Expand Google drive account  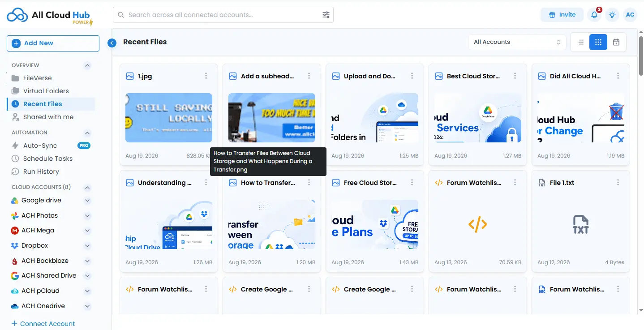point(87,201)
